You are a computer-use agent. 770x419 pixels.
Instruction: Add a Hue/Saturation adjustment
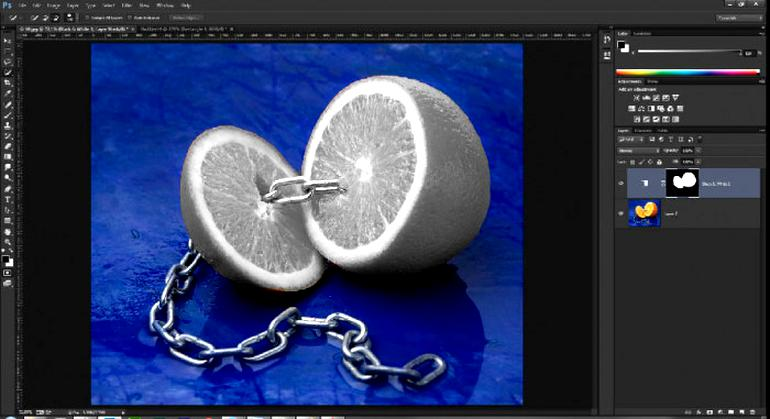[x=632, y=109]
